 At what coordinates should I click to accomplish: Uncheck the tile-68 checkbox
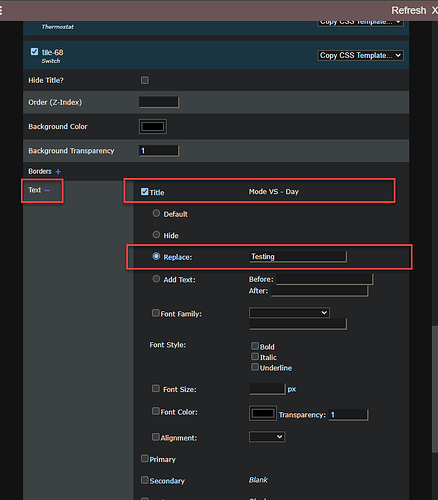34,52
